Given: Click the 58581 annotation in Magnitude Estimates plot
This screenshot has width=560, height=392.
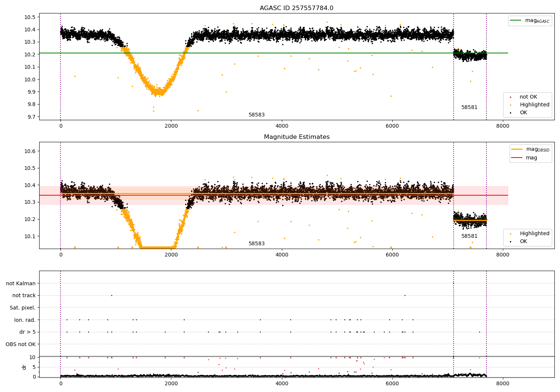Looking at the screenshot, I should tap(469, 236).
